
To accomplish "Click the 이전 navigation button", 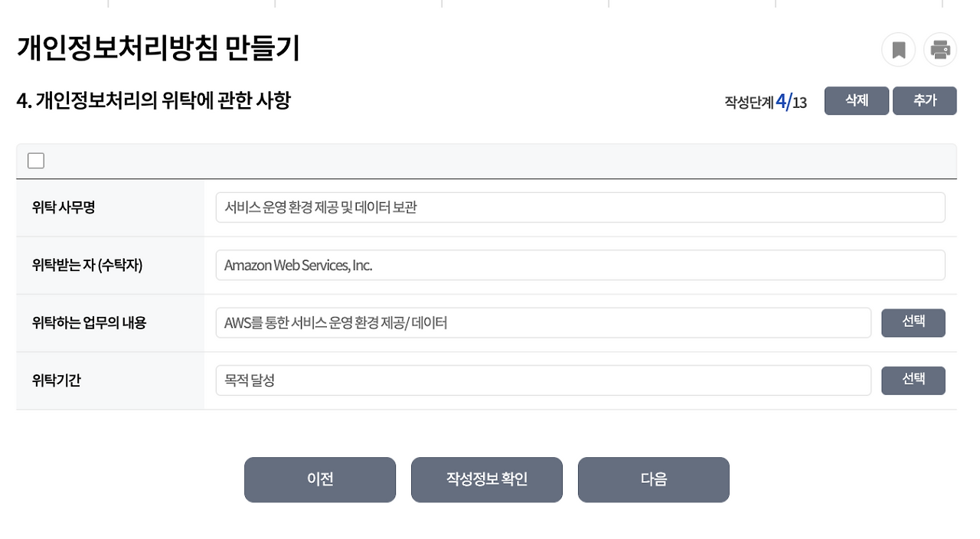I will (x=319, y=479).
